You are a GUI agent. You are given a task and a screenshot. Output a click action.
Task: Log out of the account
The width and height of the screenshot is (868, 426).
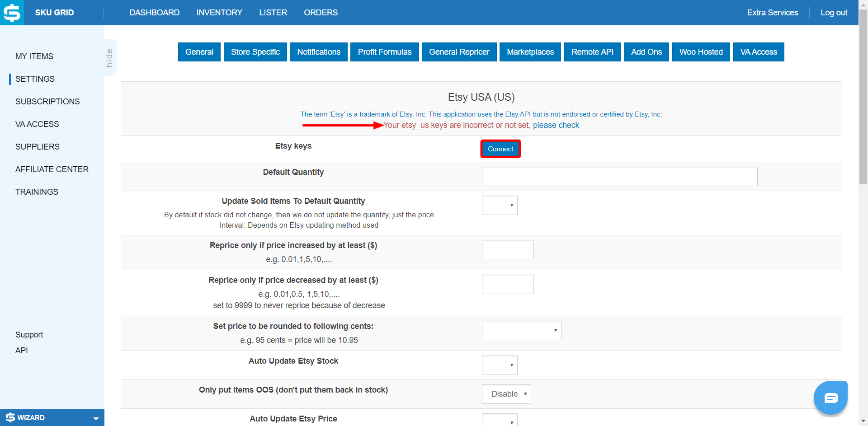pyautogui.click(x=834, y=13)
